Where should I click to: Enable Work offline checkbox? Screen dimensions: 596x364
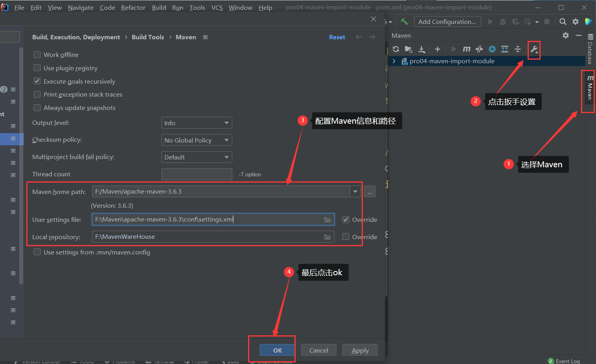click(37, 55)
